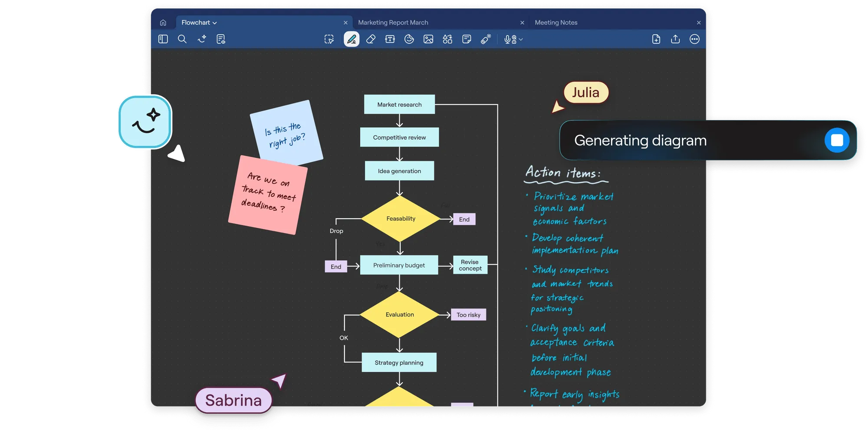Close the Marketing Report March tab
The height and width of the screenshot is (433, 868).
(522, 23)
